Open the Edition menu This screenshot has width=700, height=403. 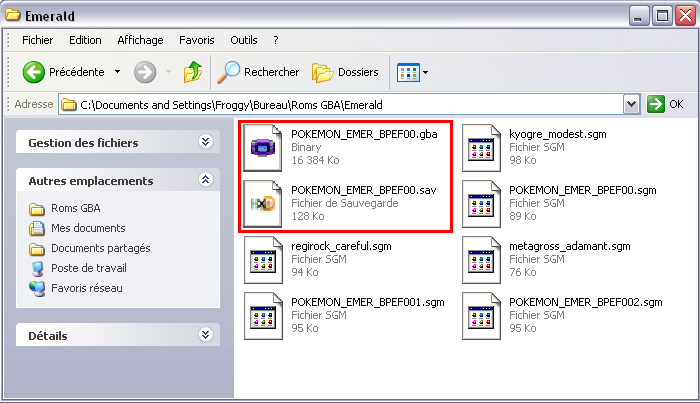click(x=85, y=40)
